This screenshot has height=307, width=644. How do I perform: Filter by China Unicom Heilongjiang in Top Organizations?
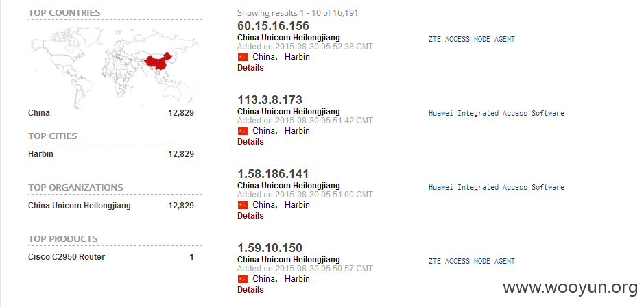(80, 206)
